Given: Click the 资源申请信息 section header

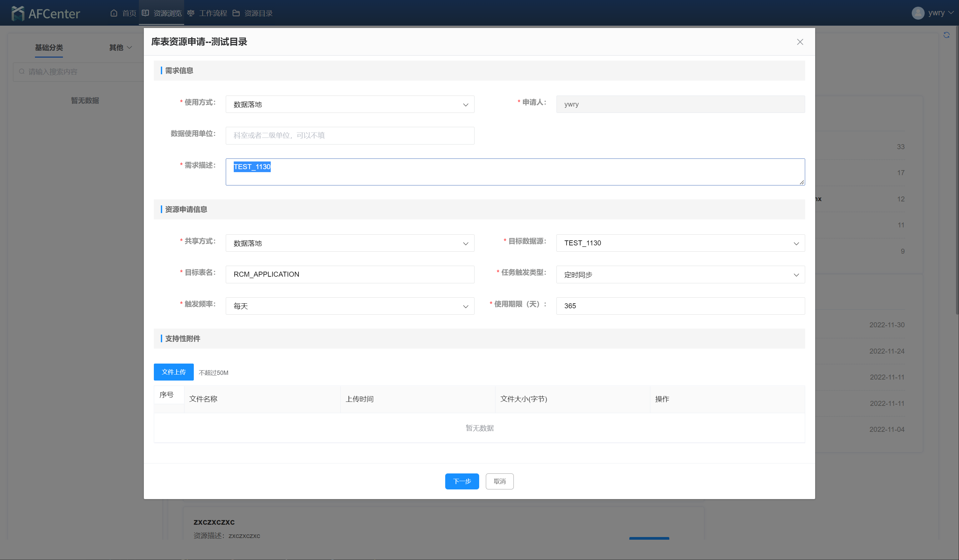Looking at the screenshot, I should 479,210.
